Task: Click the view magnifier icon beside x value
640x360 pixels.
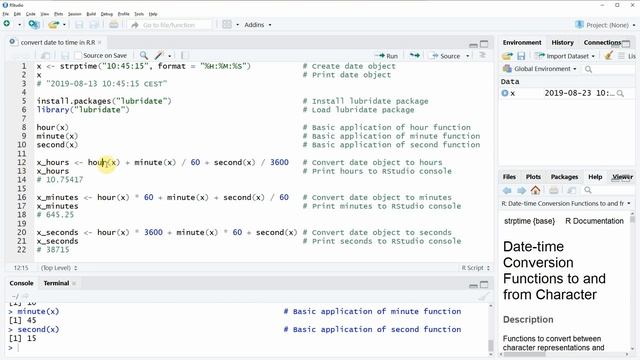Action: [x=620, y=93]
